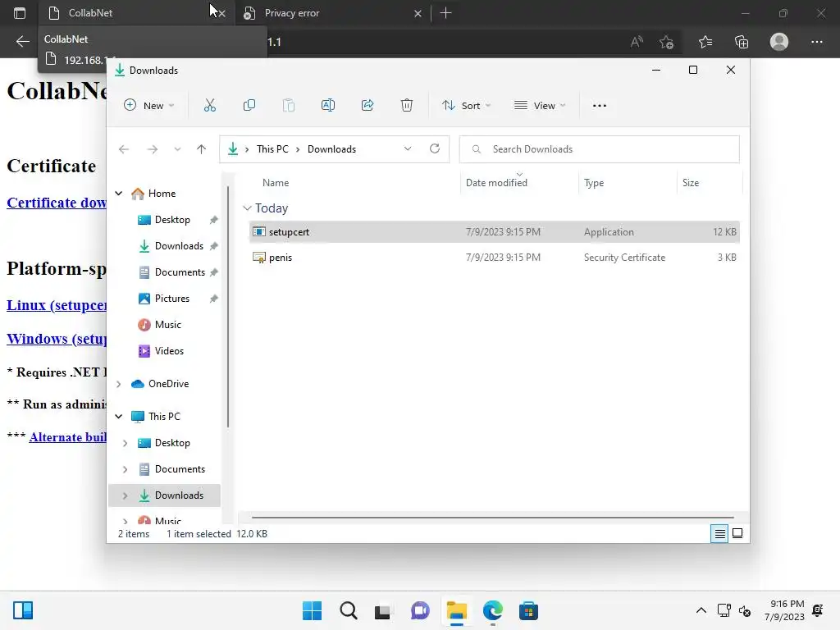Click the Delete trash can icon
This screenshot has height=630, width=840.
tap(407, 106)
